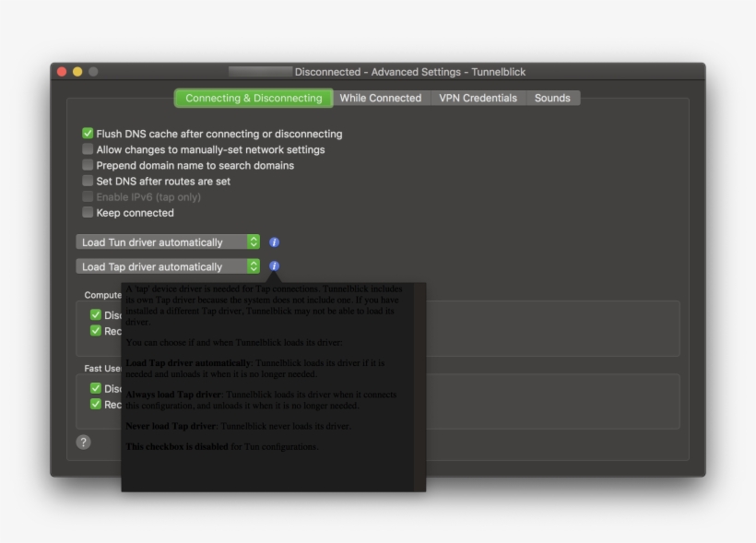Click 'You can choose if and when' tooltip line
Viewport: 756px width, 543px height.
234,342
